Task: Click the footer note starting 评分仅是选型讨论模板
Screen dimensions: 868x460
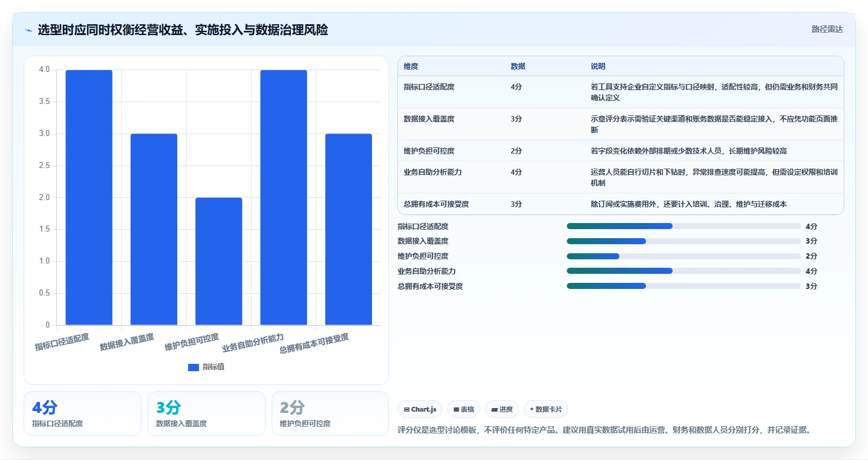Action: 604,430
